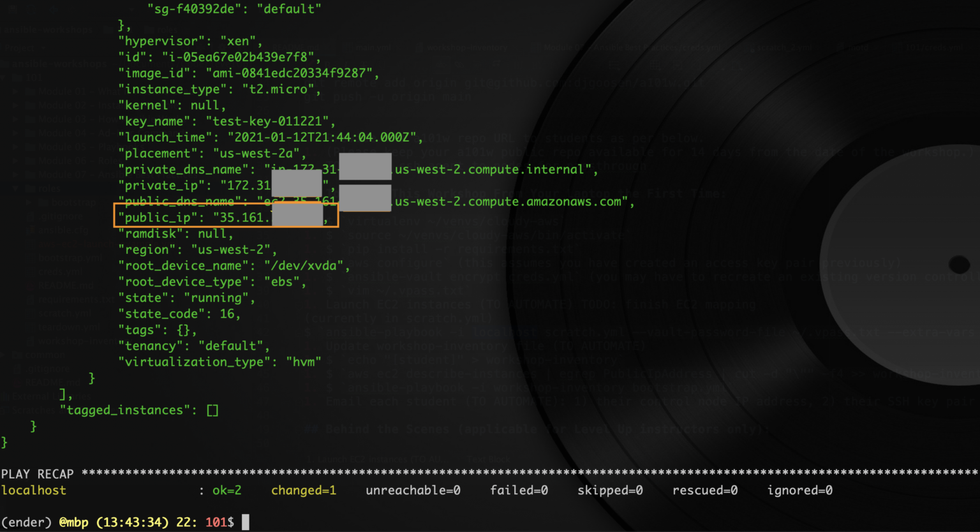The width and height of the screenshot is (980, 532).
Task: Click the README.md file icon
Action: pos(30,285)
